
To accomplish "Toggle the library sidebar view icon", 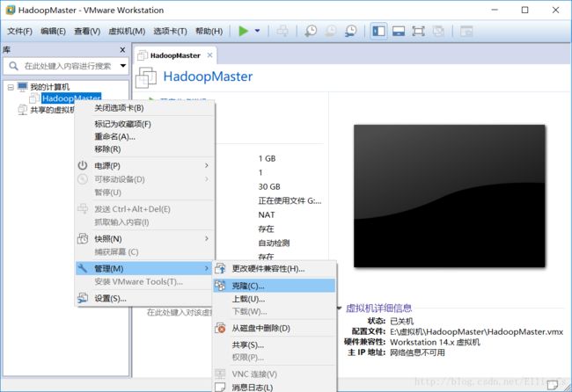I will click(378, 31).
